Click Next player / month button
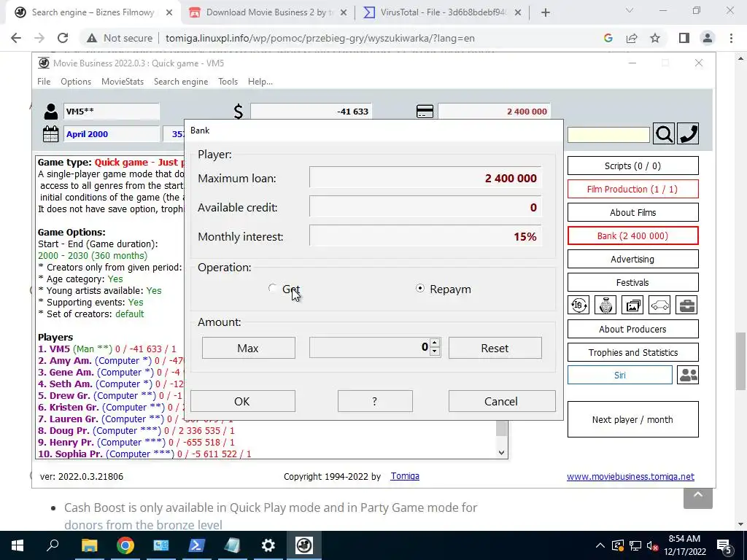This screenshot has height=560, width=747. 632,419
